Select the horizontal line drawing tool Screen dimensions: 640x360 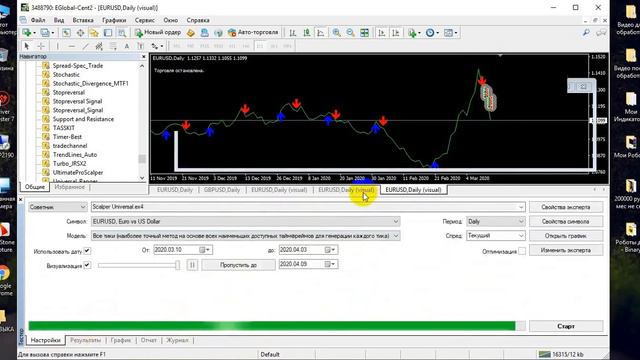71,46
